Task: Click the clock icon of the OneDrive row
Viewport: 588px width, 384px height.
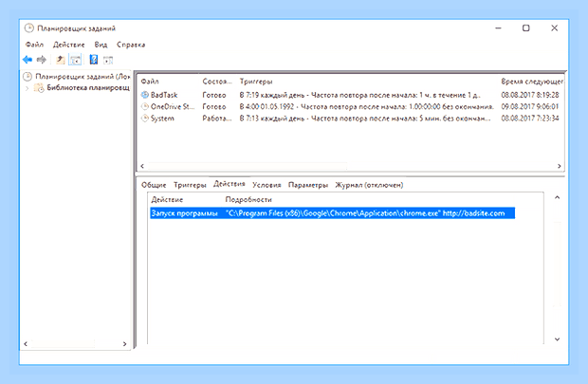Action: coord(145,106)
